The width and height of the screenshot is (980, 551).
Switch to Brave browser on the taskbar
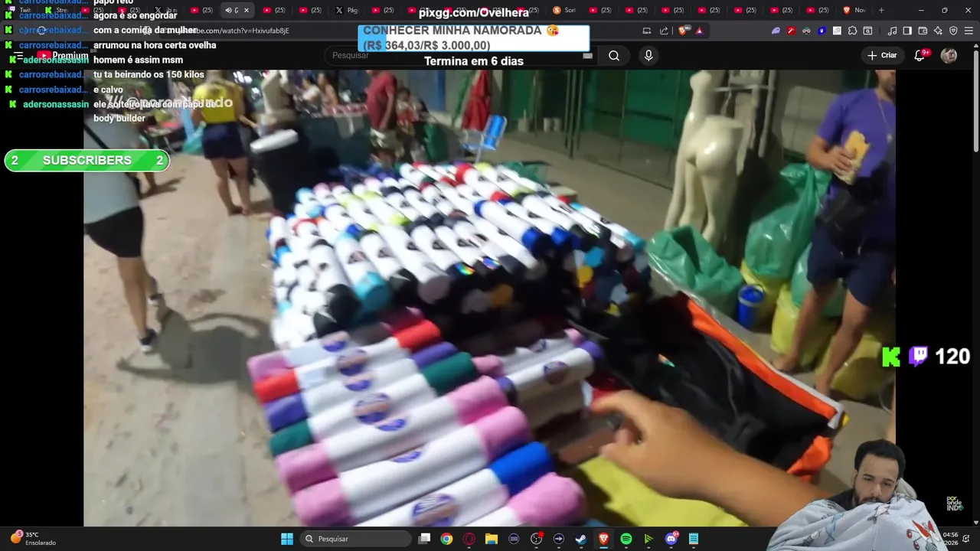click(603, 539)
